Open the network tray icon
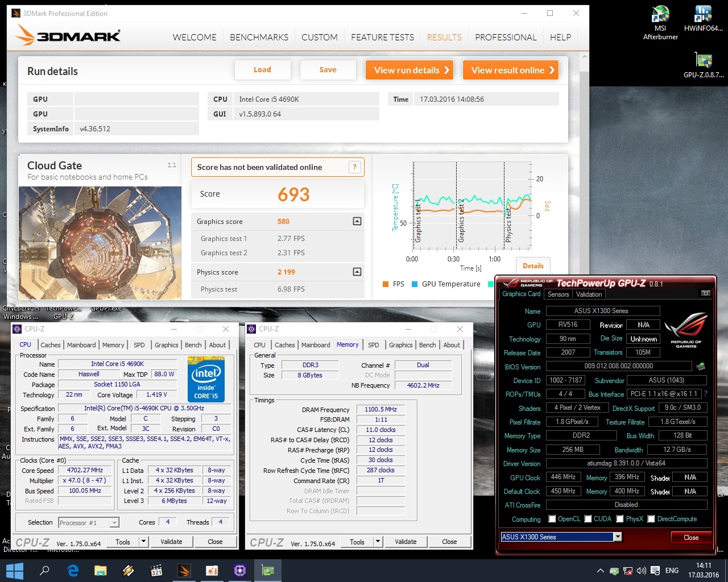The height and width of the screenshot is (582, 728). click(x=628, y=571)
